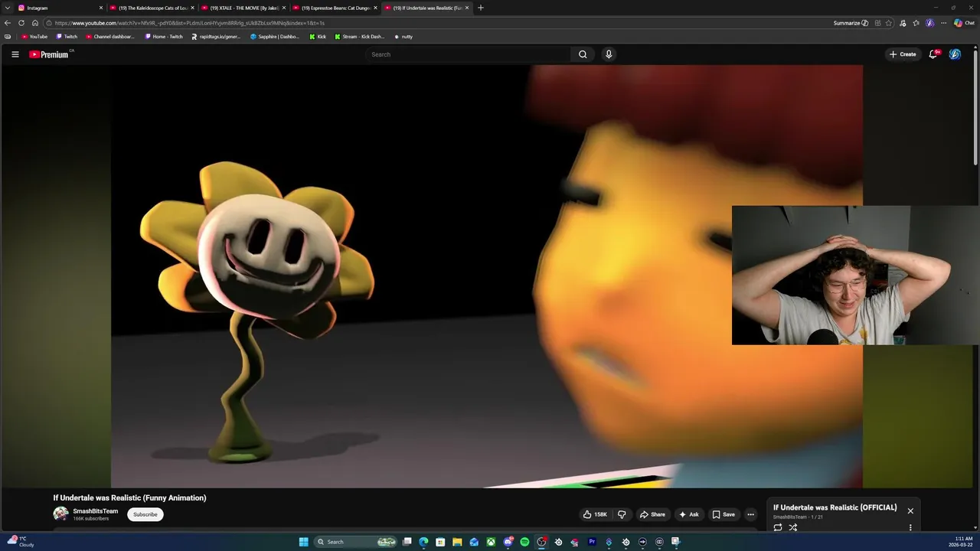The image size is (980, 551).
Task: Close the playlist panel
Action: pos(910,510)
